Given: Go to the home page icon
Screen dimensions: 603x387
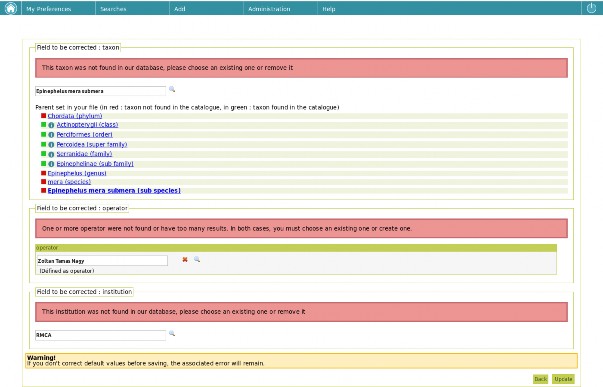Looking at the screenshot, I should pyautogui.click(x=11, y=8).
